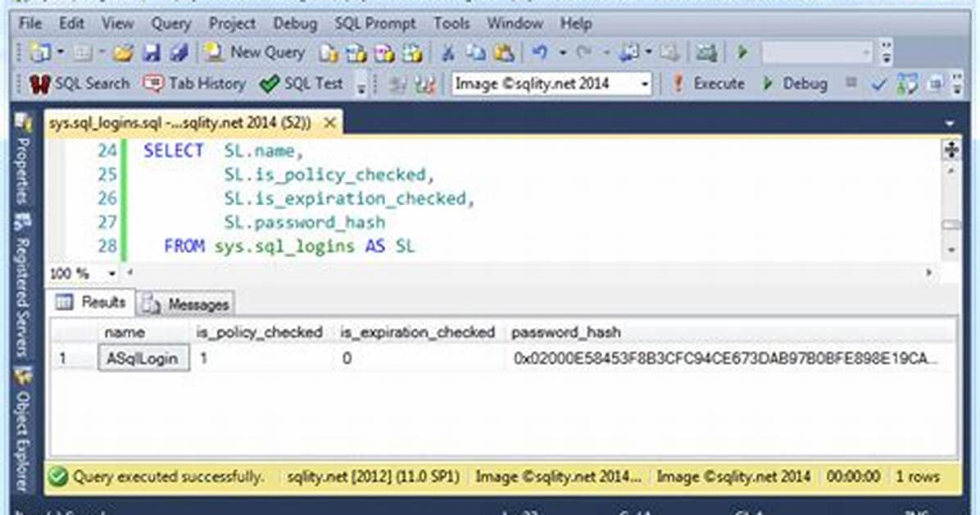This screenshot has height=515, width=980.
Task: Open the Query menu
Action: point(170,24)
